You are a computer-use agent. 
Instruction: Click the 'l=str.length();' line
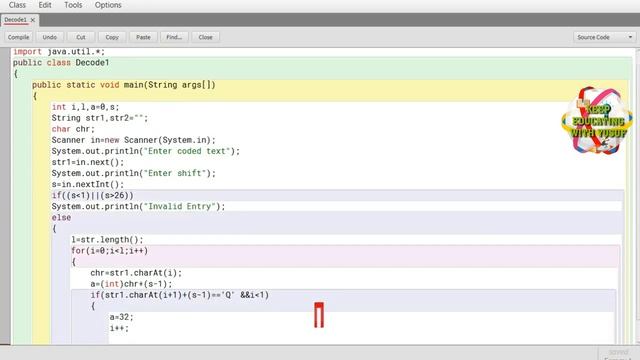[107, 240]
